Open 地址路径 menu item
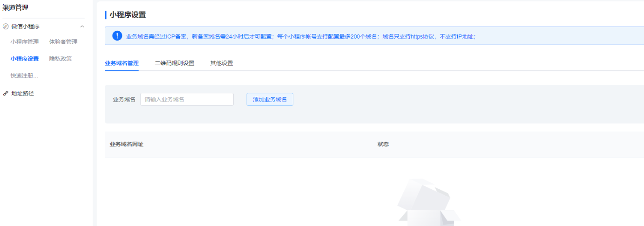This screenshot has height=226, width=644. coord(23,93)
